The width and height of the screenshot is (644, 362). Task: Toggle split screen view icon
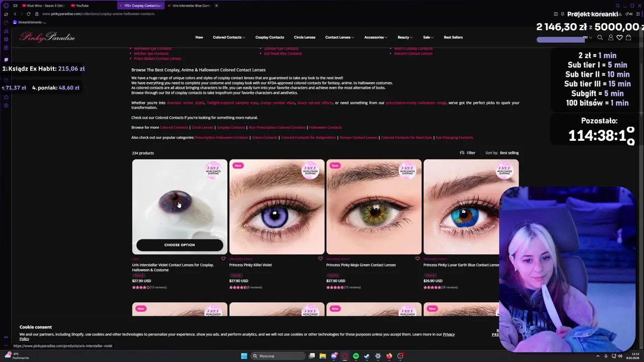pyautogui.click(x=555, y=14)
